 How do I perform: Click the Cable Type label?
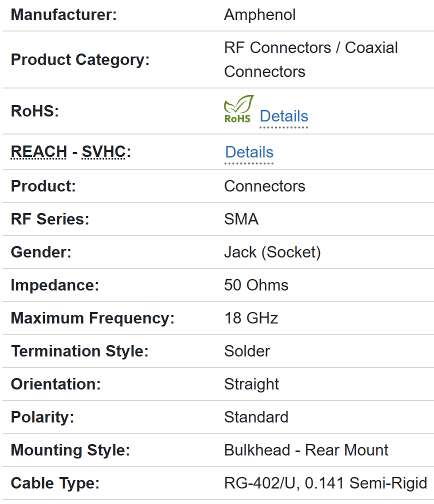pyautogui.click(x=55, y=483)
